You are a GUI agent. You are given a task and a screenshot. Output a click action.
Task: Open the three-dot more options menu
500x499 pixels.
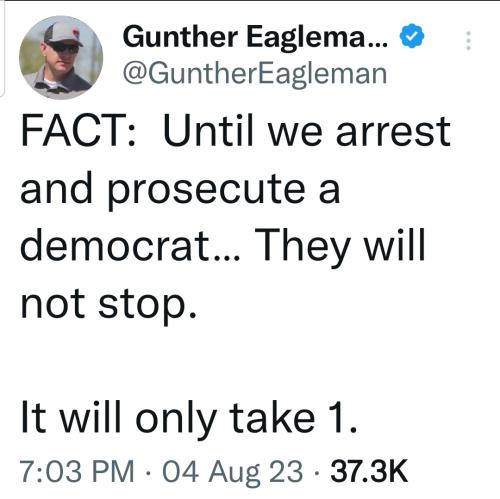point(468,41)
